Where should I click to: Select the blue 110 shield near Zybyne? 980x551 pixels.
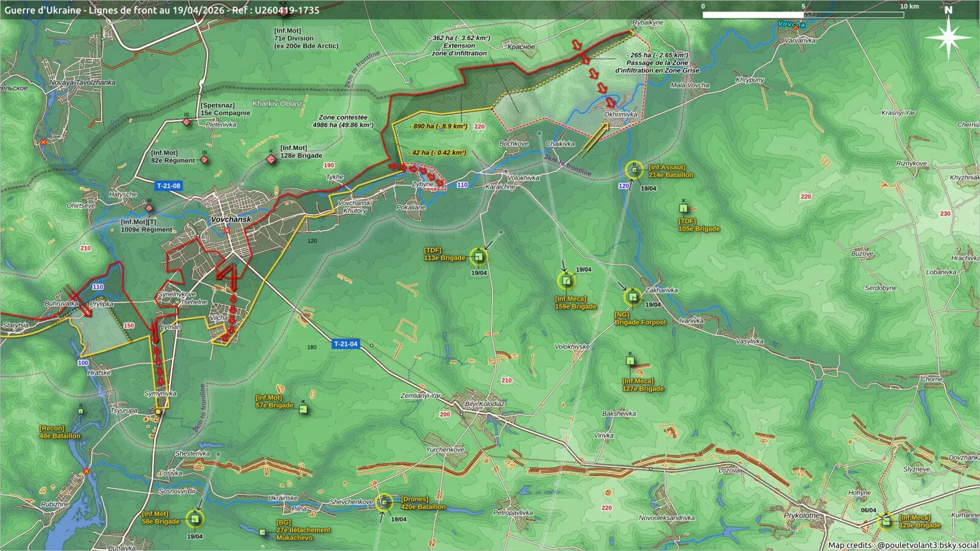pyautogui.click(x=462, y=185)
